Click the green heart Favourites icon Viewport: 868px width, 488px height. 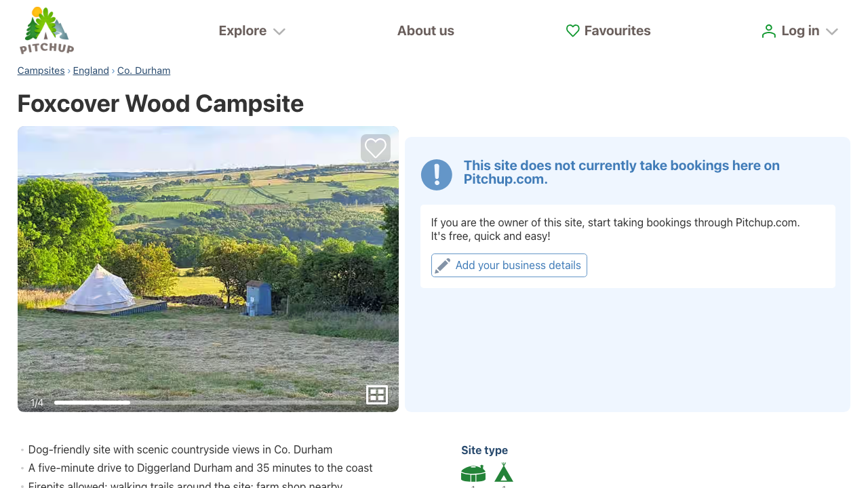tap(573, 30)
